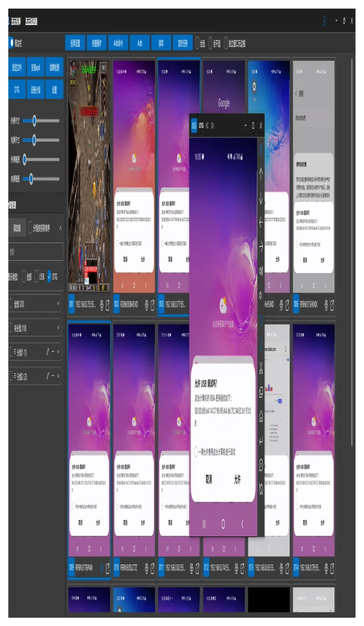
Task: Adjust the 内屏尺寸 slider
Action: 41,140
